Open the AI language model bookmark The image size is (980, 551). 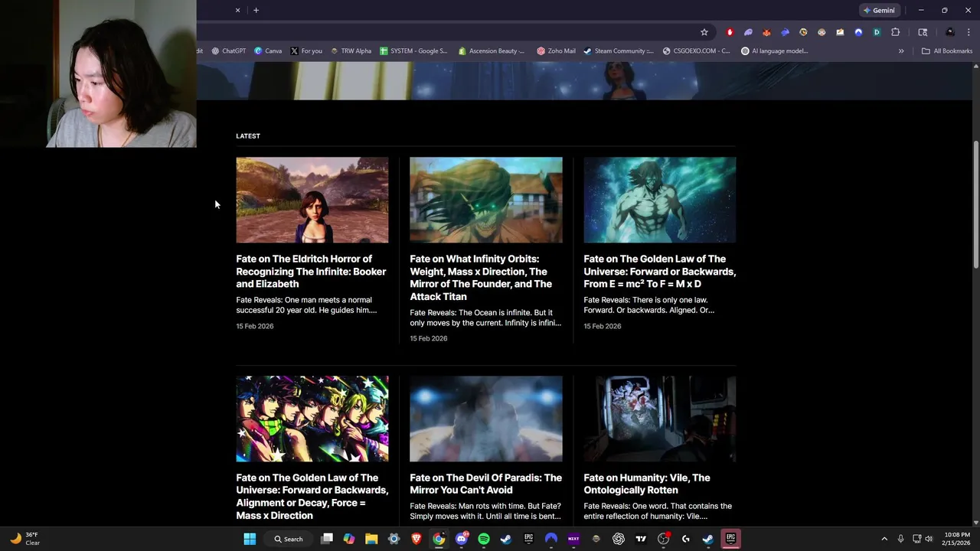[775, 51]
